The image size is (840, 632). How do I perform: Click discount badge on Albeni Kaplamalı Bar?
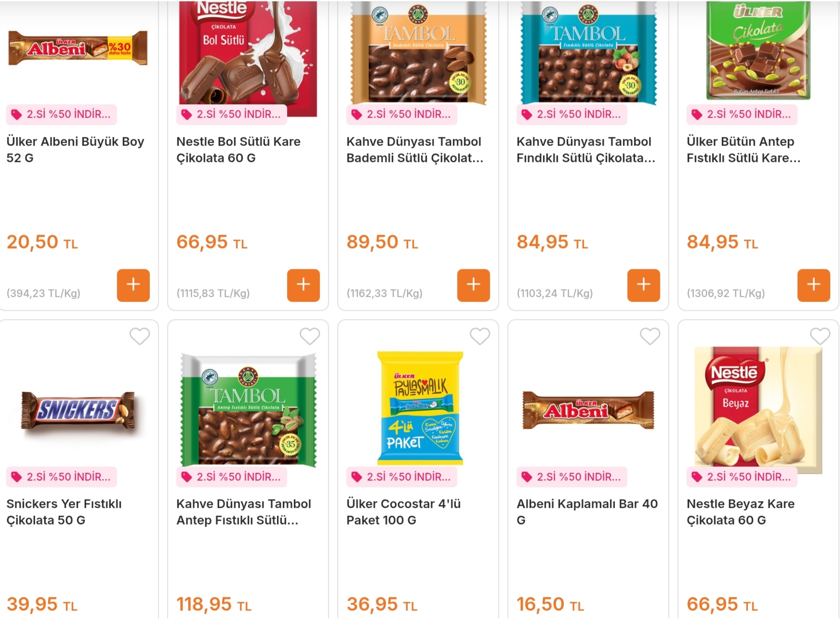tap(572, 477)
